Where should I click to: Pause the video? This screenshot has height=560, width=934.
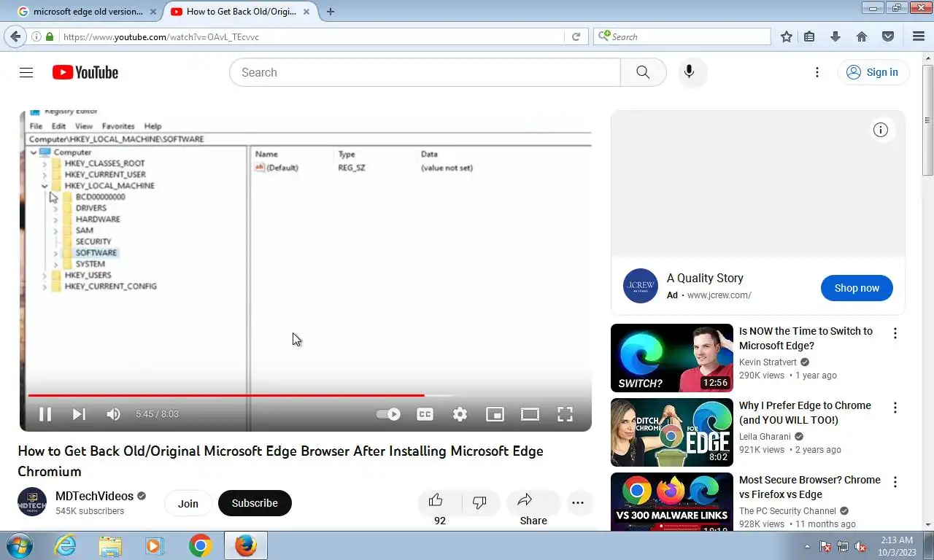tap(45, 414)
